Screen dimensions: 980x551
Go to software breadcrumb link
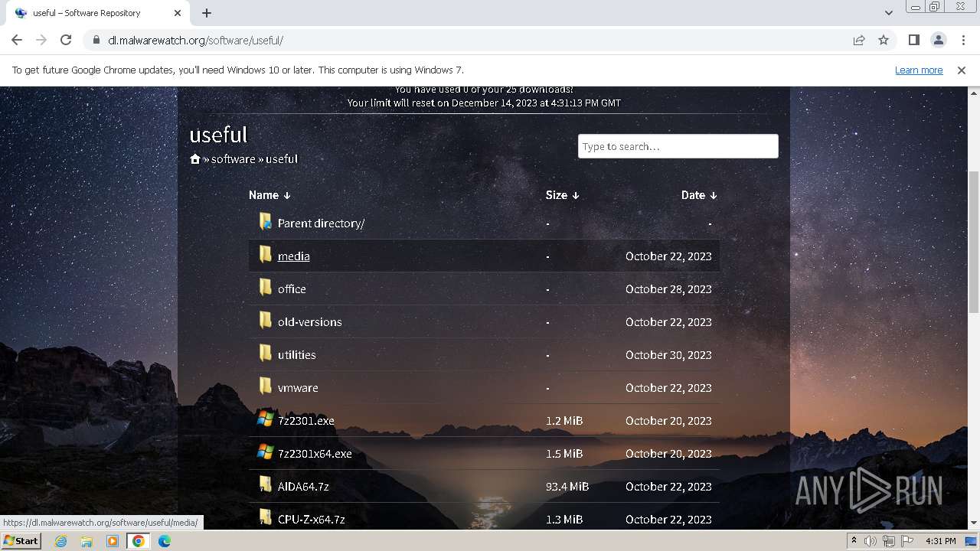click(234, 159)
